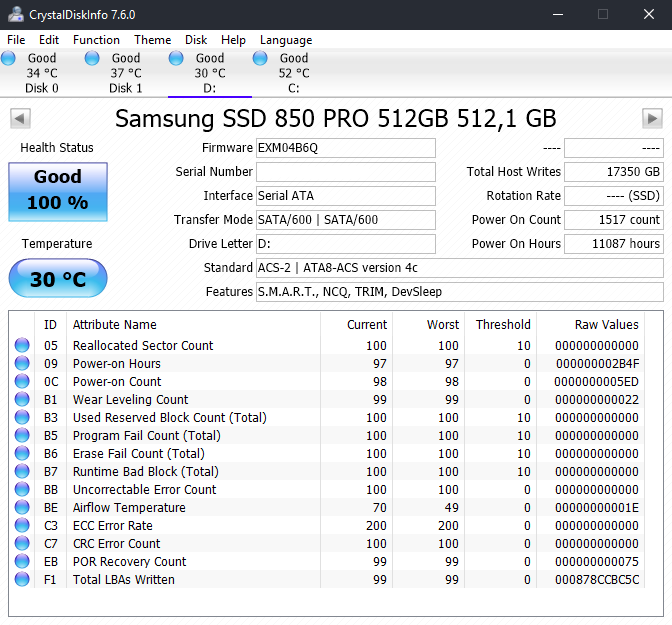672x625 pixels.
Task: Click status orb for Erase Fail Count
Action: click(x=22, y=453)
